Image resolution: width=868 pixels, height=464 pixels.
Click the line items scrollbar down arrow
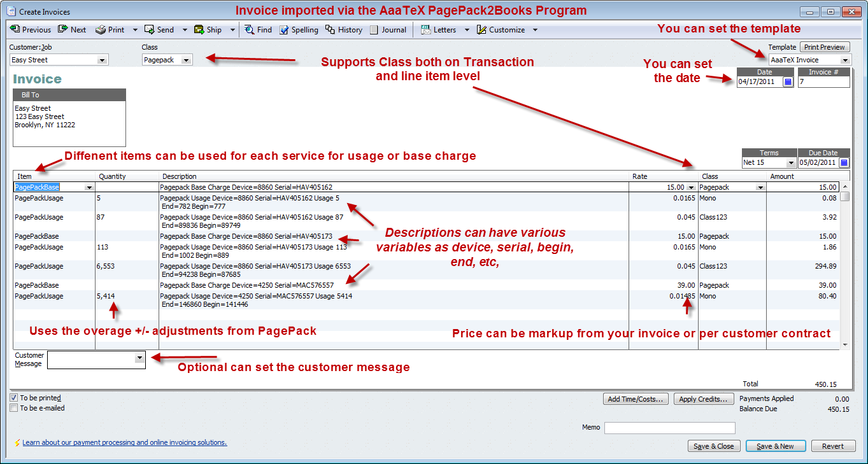click(x=845, y=345)
